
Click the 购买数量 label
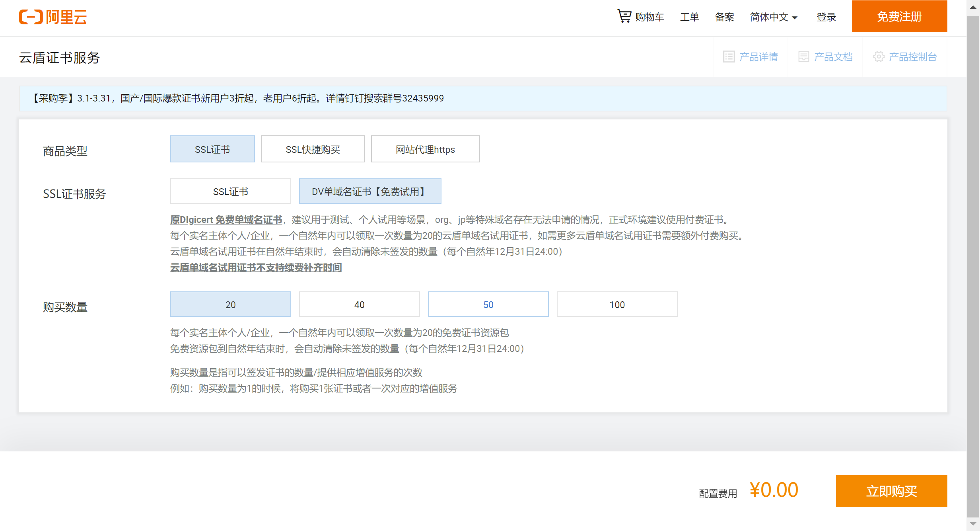[x=65, y=307]
